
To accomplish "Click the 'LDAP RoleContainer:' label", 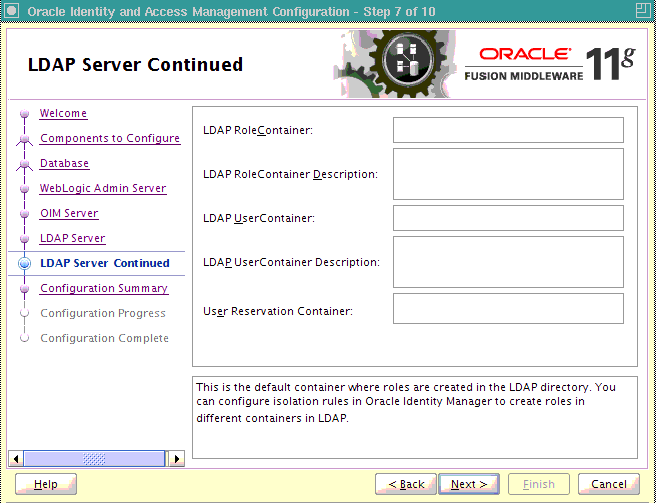I will click(258, 130).
